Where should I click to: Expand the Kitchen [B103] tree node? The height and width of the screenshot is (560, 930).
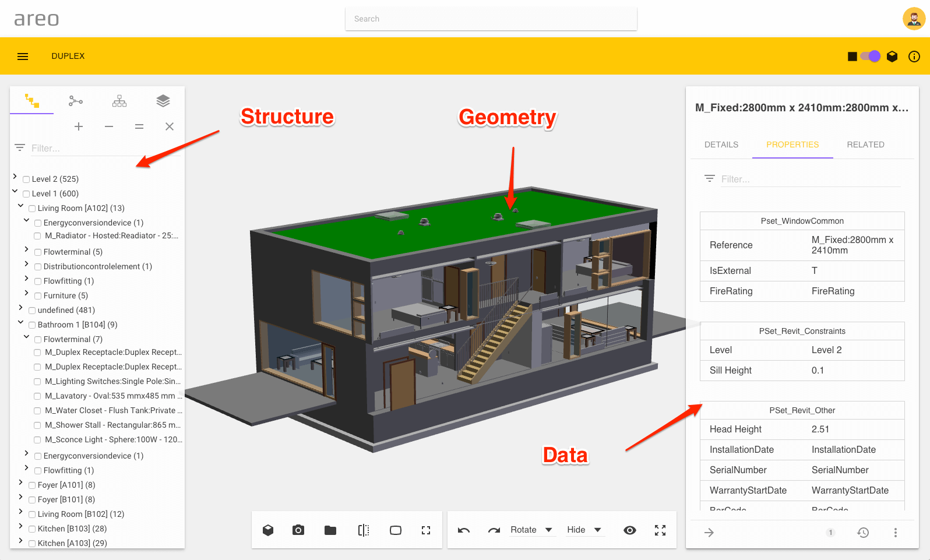(20, 526)
